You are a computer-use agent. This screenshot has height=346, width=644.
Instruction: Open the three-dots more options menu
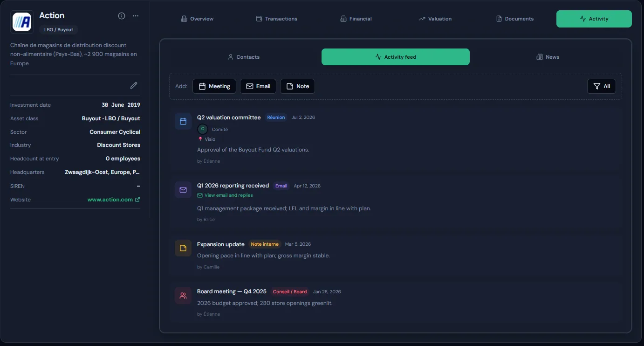click(x=136, y=16)
